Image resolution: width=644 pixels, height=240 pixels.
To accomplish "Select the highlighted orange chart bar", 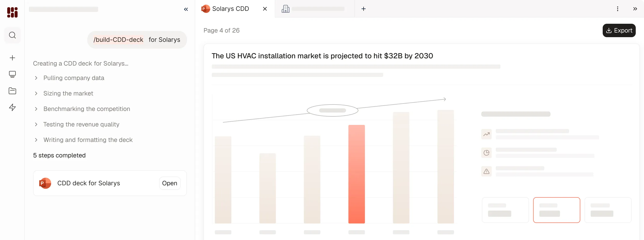I will click(356, 174).
